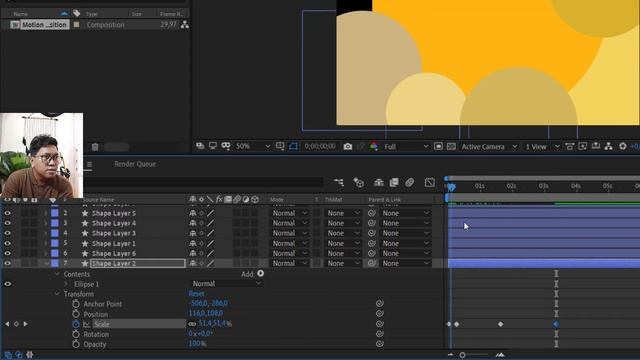
Task: Click the Reset Exposure icon
Action: (623, 147)
